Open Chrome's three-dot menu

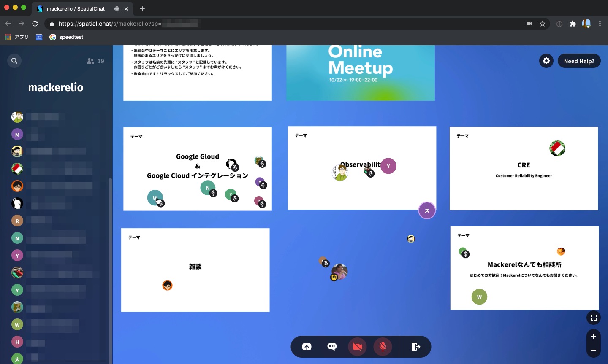600,24
